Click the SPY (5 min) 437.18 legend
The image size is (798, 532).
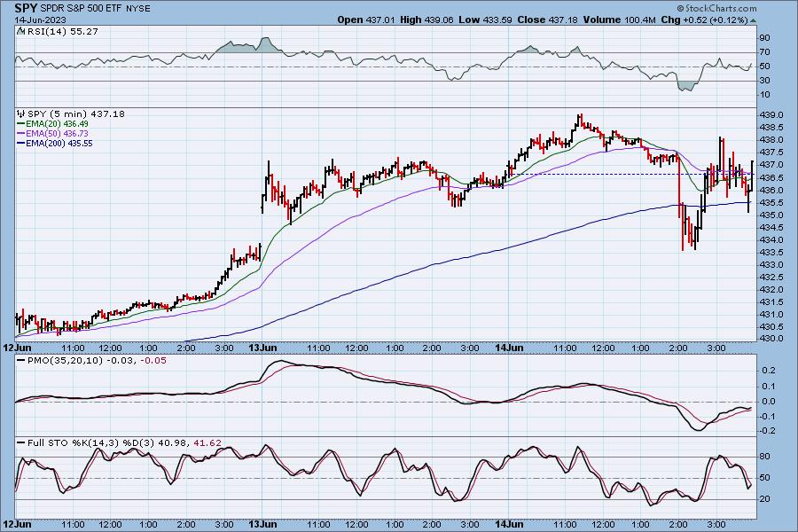[76, 113]
